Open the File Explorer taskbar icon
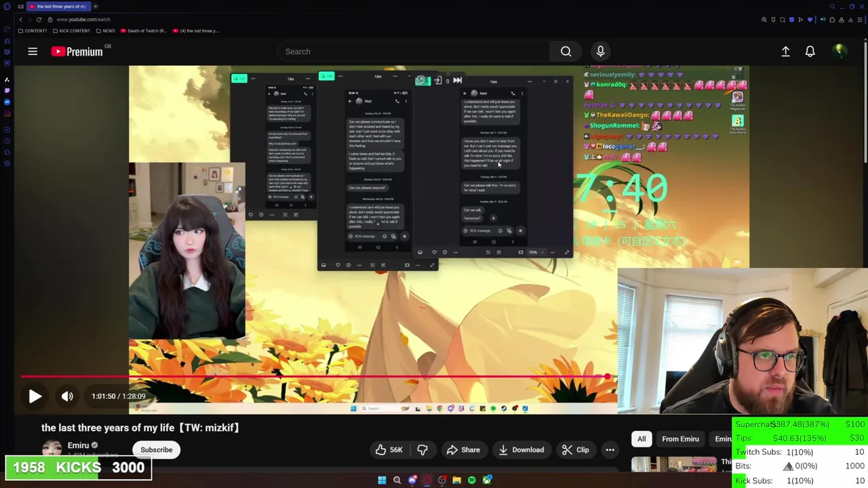 pyautogui.click(x=456, y=481)
